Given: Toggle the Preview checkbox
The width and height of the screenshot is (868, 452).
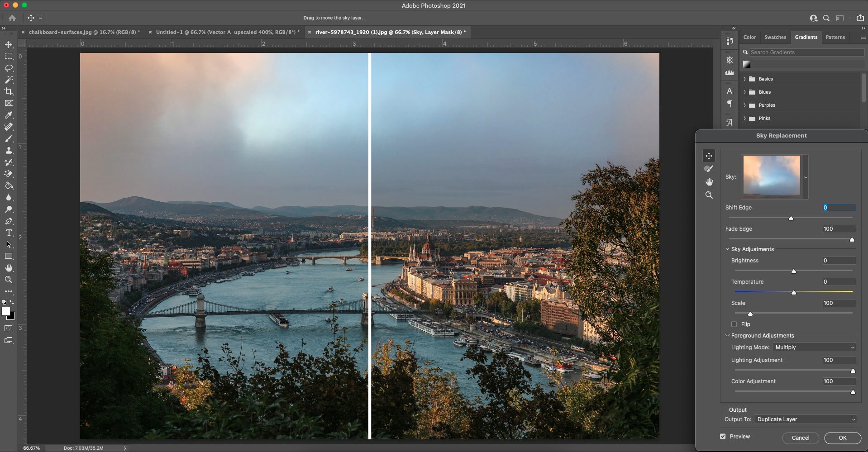Looking at the screenshot, I should [723, 436].
